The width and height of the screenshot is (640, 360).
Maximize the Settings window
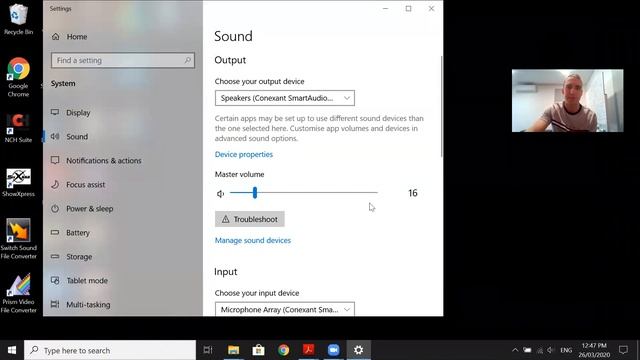408,9
